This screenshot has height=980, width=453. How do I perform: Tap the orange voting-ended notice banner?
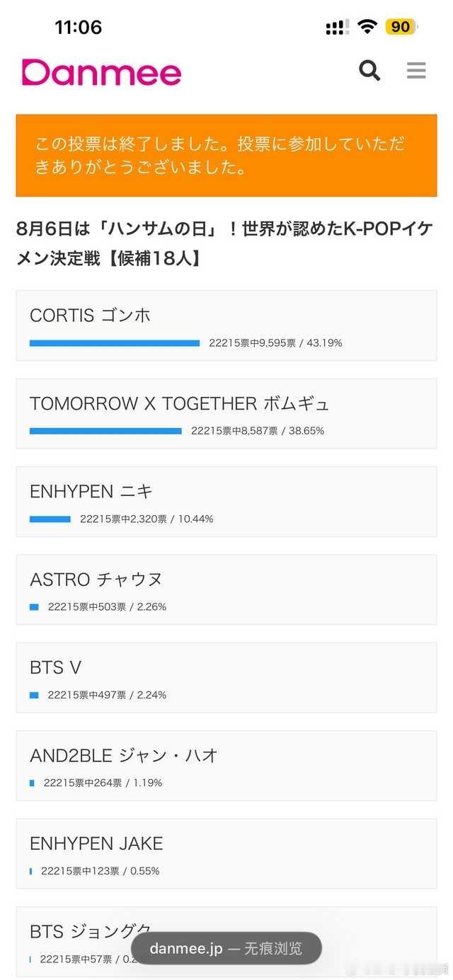tap(226, 156)
